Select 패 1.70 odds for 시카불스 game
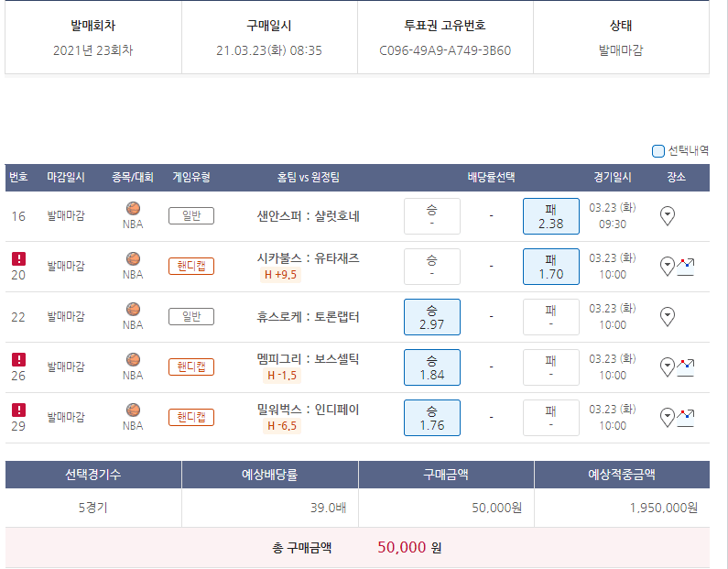 pos(550,267)
